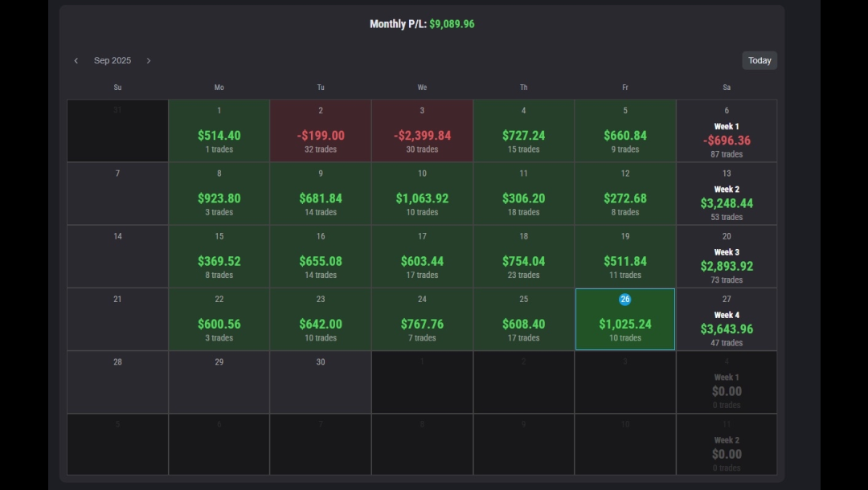Screen dimensions: 868x490
Task: Click dimmed October Week 2 $0.00 summary
Action: click(x=727, y=445)
